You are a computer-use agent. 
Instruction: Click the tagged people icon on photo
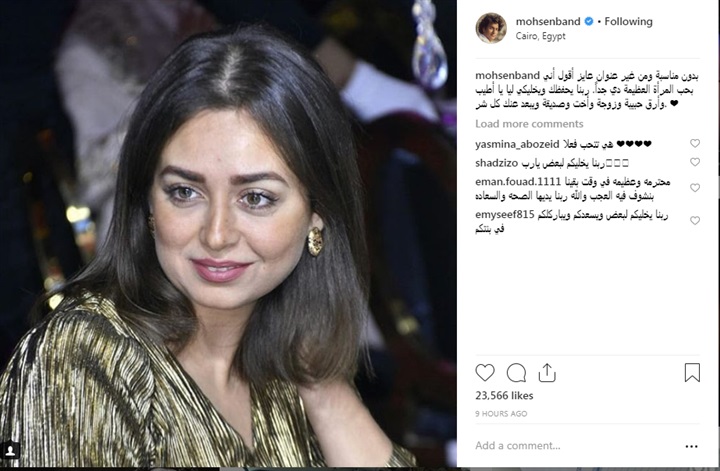pos(10,450)
